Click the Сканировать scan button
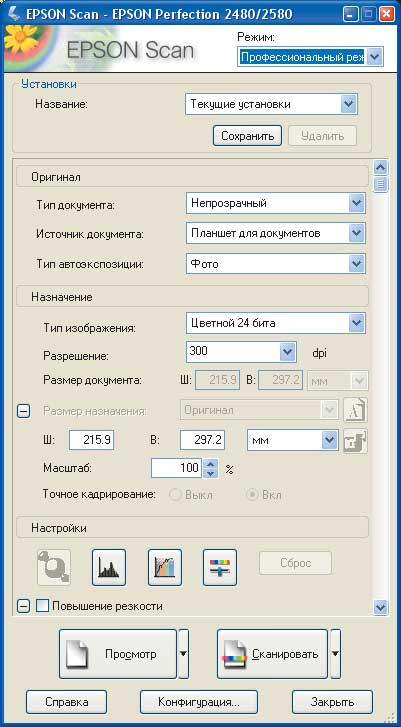This screenshot has height=727, width=401. click(272, 654)
